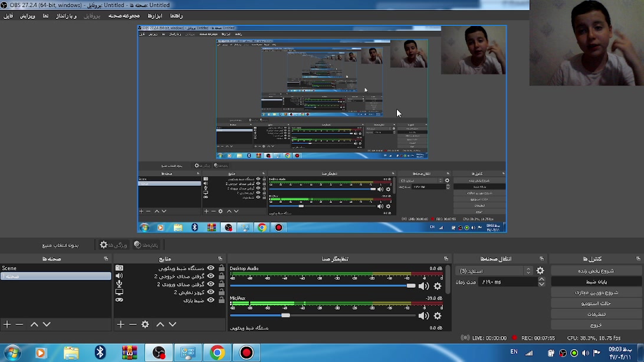Adjust the Mic/Aux volume slider handle

pos(285,315)
